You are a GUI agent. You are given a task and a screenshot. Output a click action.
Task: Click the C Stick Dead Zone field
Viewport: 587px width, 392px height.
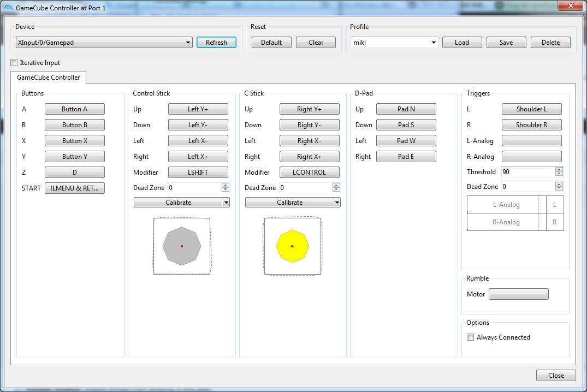(310, 188)
